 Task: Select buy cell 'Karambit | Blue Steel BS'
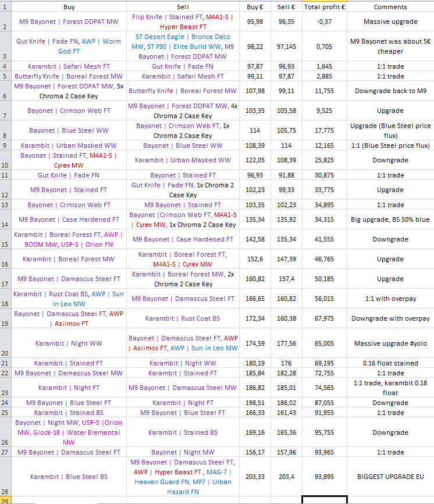[x=69, y=477]
